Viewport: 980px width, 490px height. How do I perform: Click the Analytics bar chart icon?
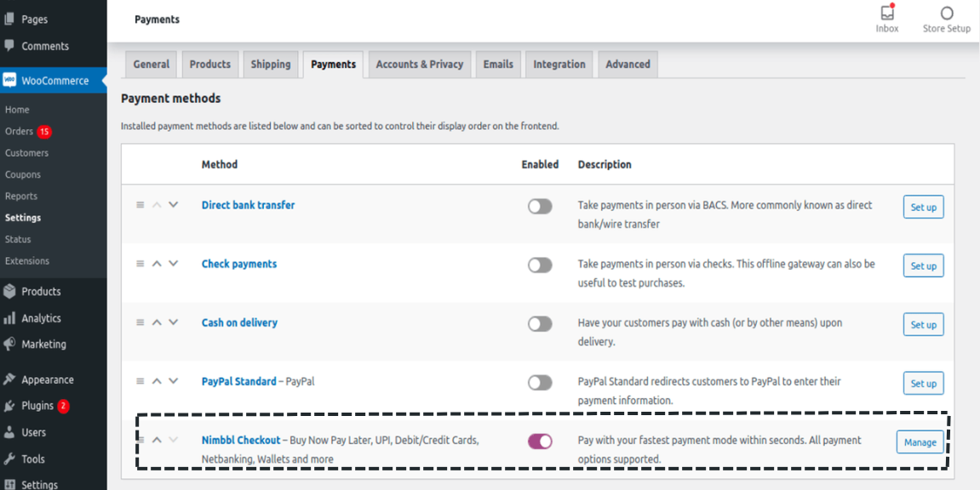pyautogui.click(x=9, y=318)
